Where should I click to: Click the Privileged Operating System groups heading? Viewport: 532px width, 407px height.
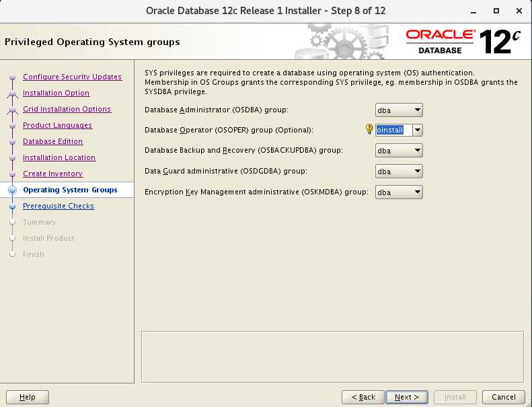[x=92, y=42]
